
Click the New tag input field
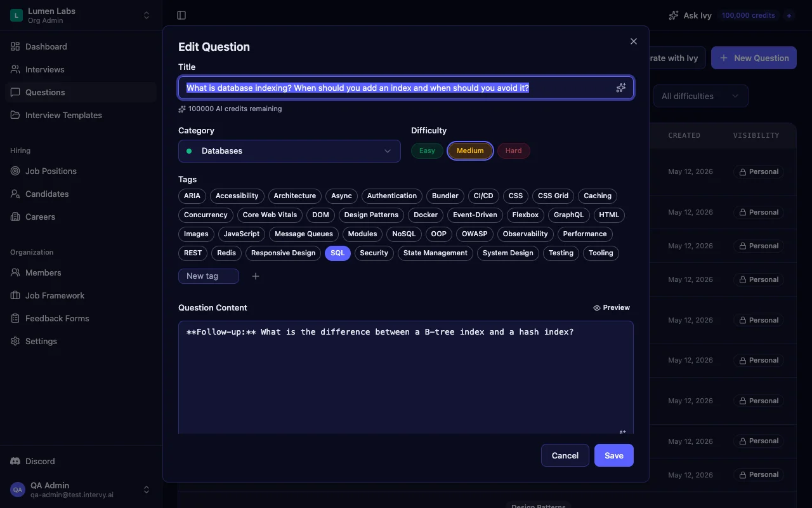point(209,276)
